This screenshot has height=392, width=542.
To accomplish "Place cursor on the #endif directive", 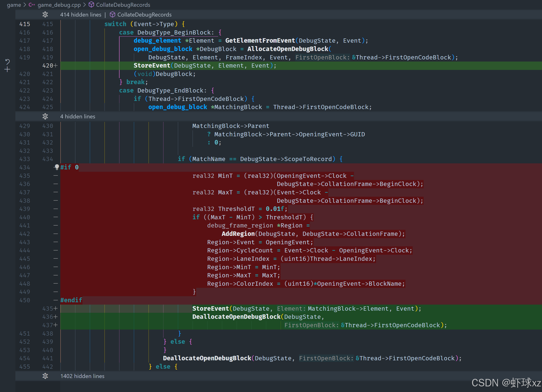I will [x=71, y=300].
